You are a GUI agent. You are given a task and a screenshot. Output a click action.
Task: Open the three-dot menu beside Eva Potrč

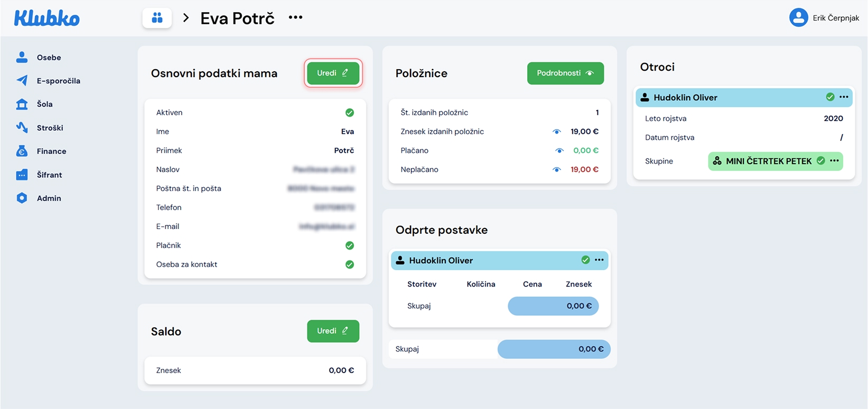click(x=295, y=17)
